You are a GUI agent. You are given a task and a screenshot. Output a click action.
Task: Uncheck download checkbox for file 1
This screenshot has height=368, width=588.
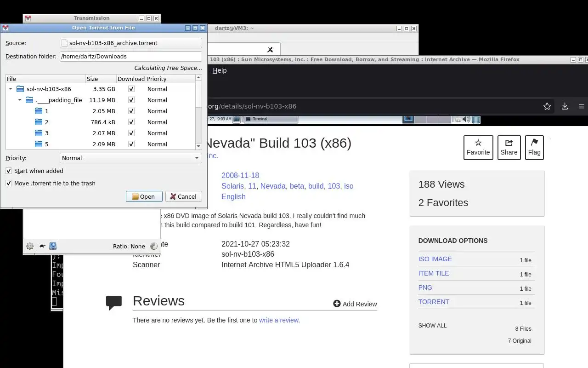131,111
